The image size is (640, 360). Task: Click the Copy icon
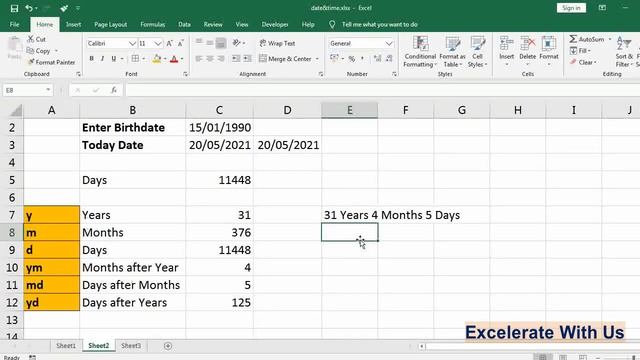(30, 51)
